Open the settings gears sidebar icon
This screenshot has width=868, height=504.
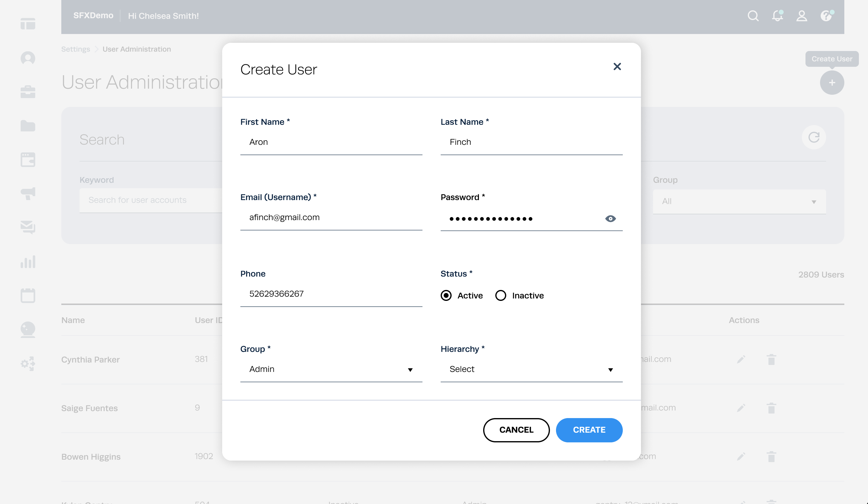(28, 363)
